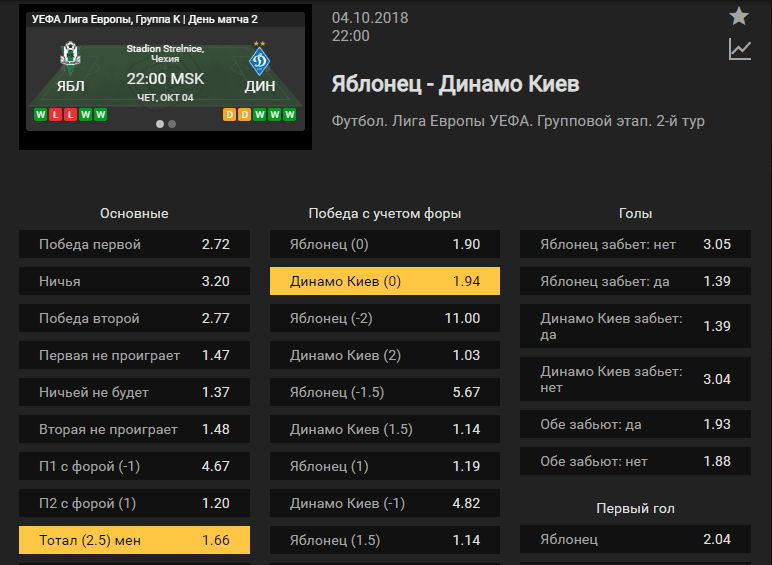
Task: Pick Яблонец first goal at 2.04
Action: (x=636, y=539)
